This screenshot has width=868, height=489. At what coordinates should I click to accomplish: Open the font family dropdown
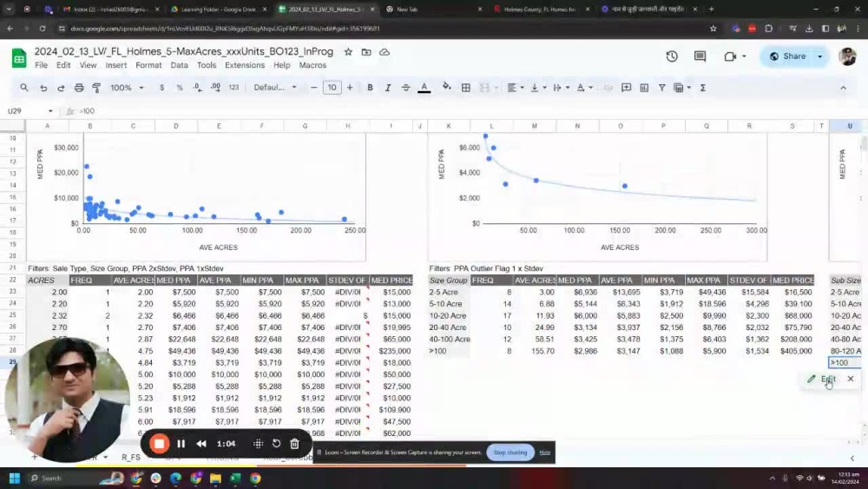275,88
